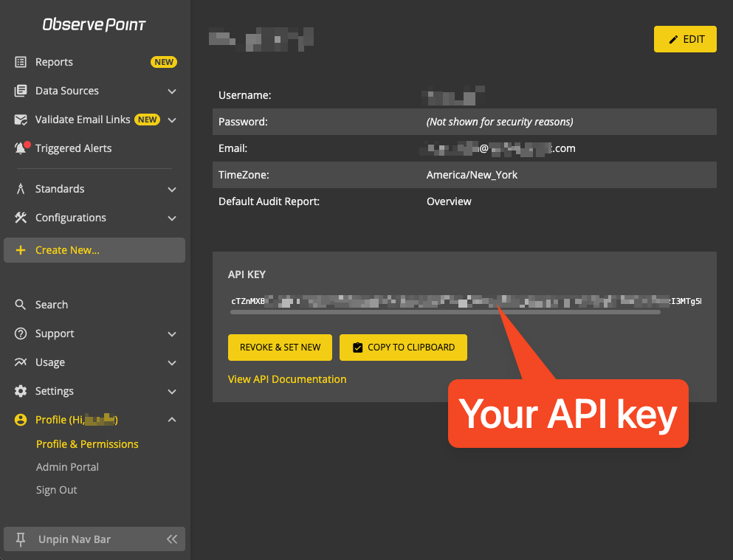Viewport: 733px width, 560px height.
Task: Collapse the Profile section chevron
Action: (x=172, y=420)
